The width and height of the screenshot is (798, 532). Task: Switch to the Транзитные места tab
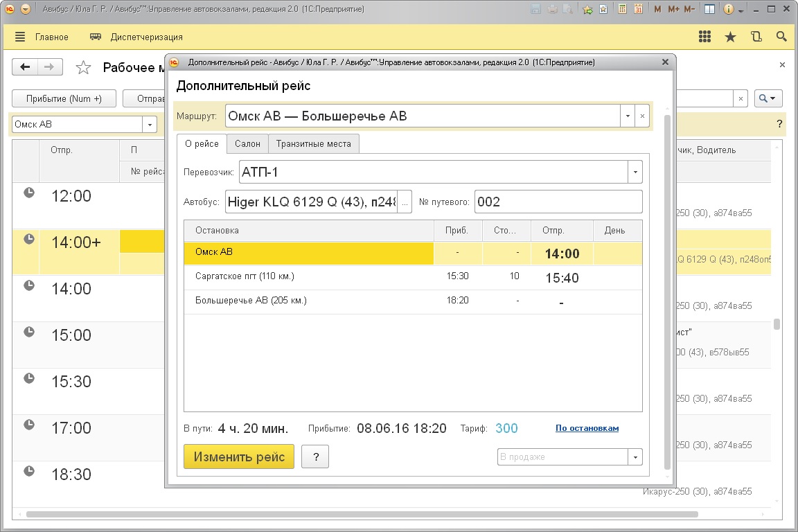click(x=313, y=143)
